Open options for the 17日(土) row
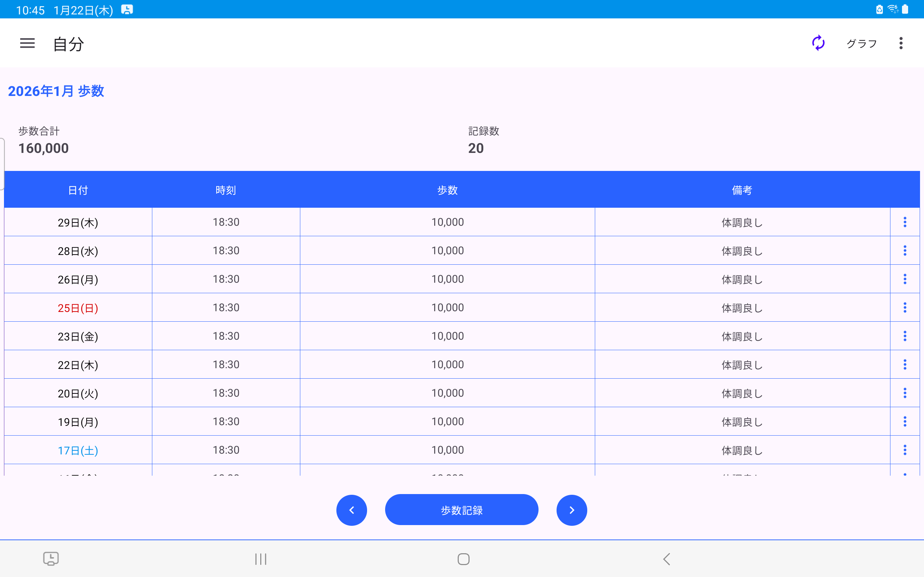 click(905, 450)
